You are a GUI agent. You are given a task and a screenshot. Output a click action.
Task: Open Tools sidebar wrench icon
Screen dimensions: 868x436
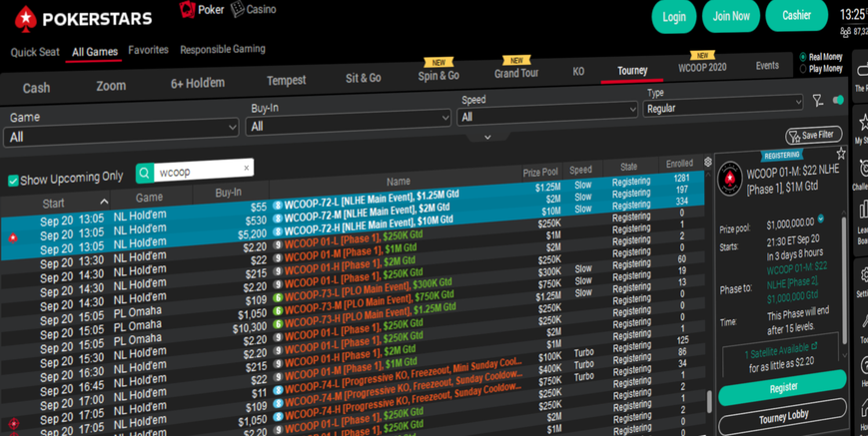coord(864,320)
